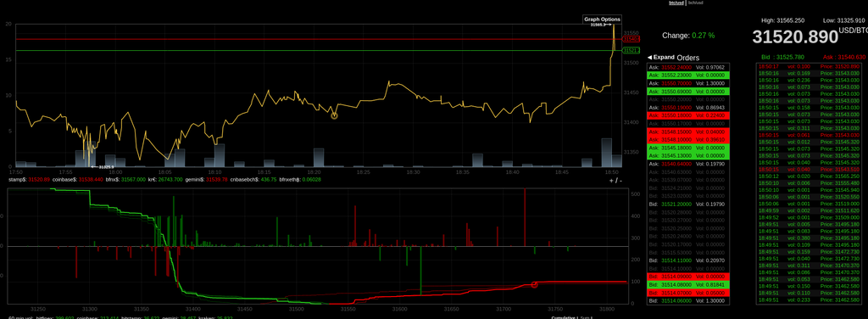Click the minus zoom control below chart
Image resolution: width=868 pixels, height=319 pixels.
click(x=620, y=181)
